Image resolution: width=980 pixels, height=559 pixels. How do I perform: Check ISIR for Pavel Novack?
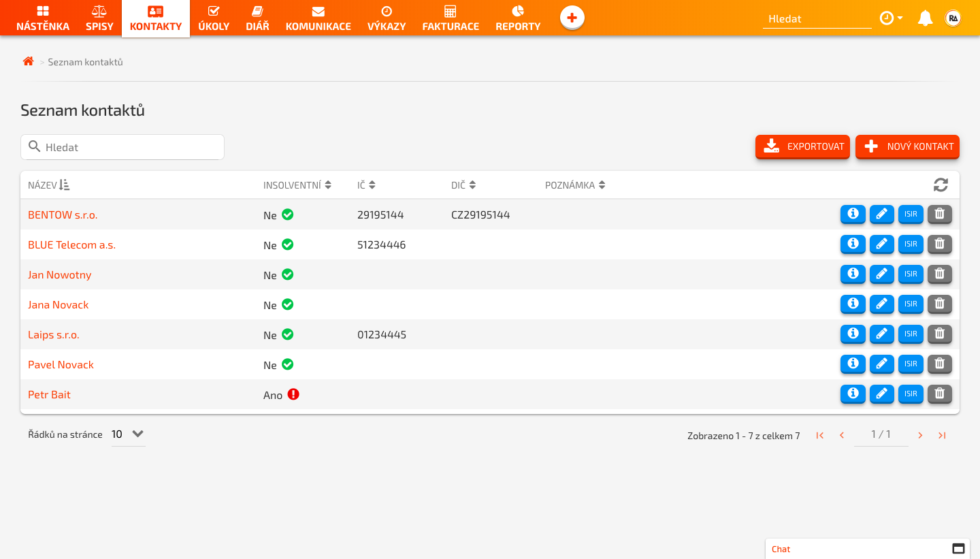pos(911,364)
